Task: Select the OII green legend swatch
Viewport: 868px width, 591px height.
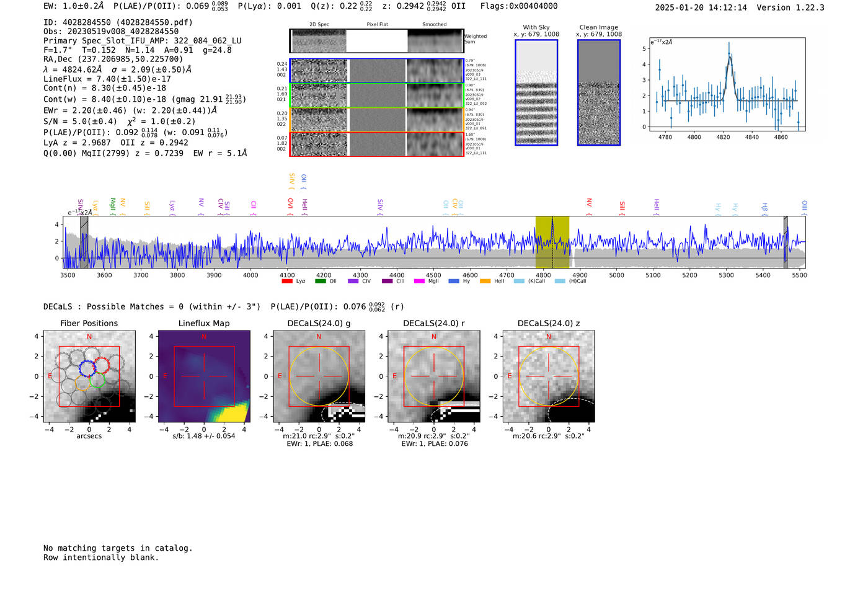Action: (x=320, y=281)
